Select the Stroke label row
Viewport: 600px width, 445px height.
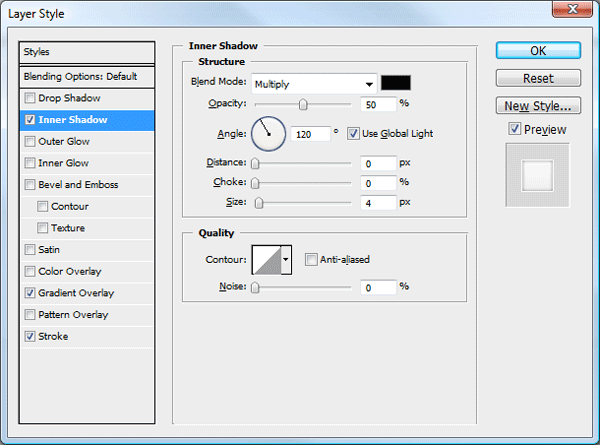pyautogui.click(x=87, y=336)
